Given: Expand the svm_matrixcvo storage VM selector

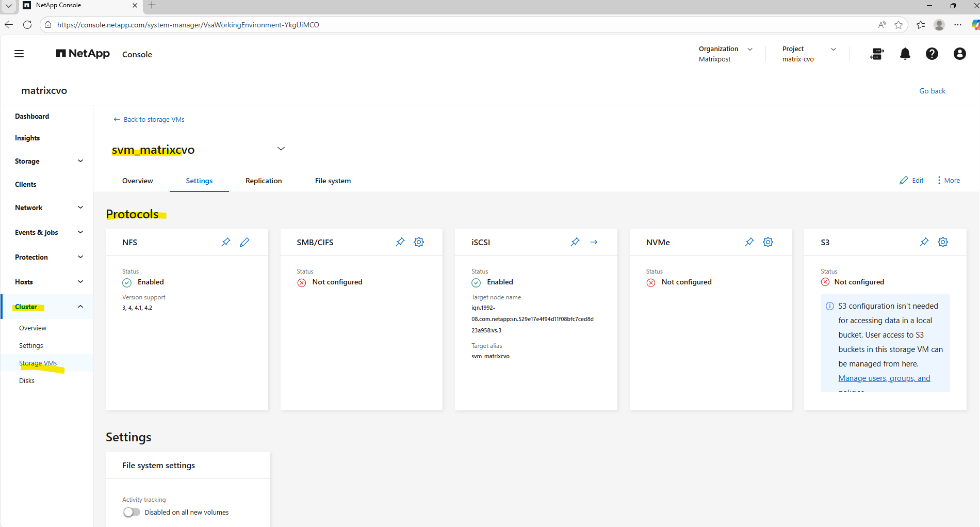Looking at the screenshot, I should pyautogui.click(x=281, y=149).
